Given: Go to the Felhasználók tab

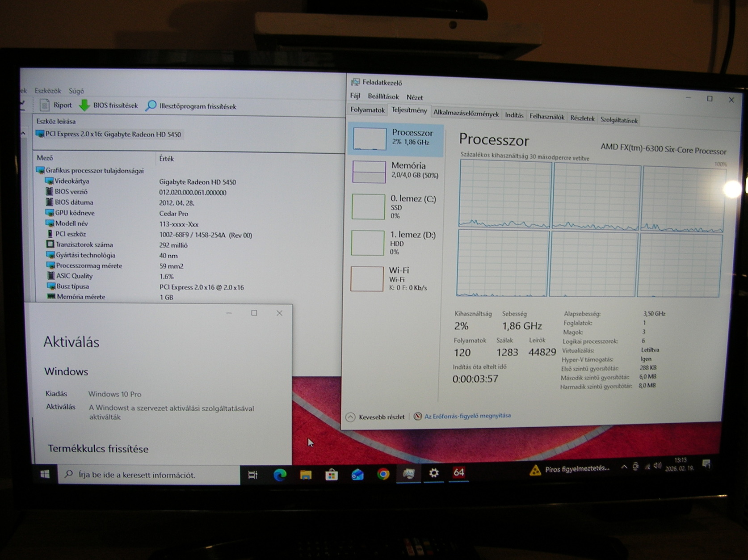Looking at the screenshot, I should tap(547, 117).
